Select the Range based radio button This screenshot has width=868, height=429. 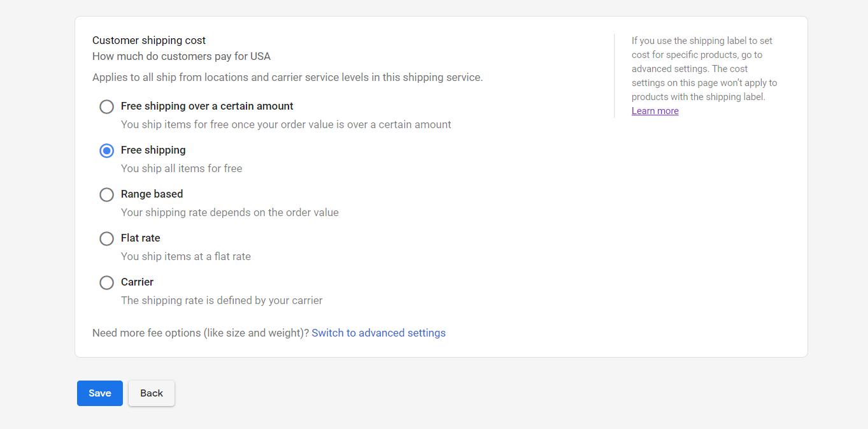pos(106,194)
